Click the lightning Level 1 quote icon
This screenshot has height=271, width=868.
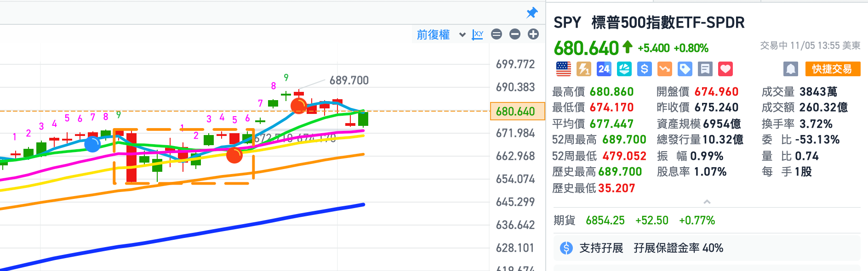(584, 69)
